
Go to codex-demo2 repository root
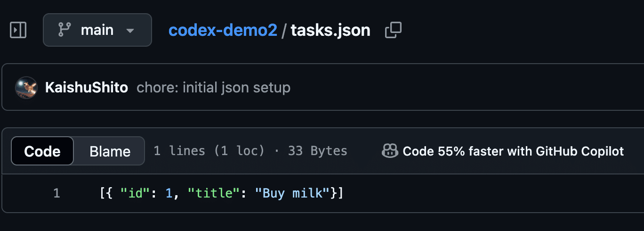coord(223,30)
